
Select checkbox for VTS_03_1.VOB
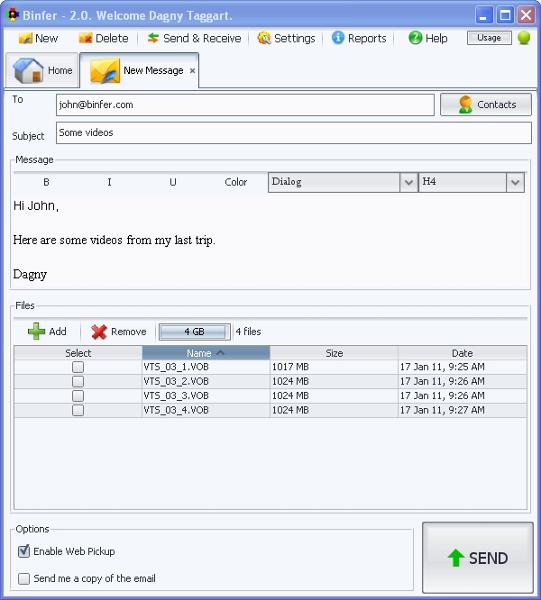point(78,367)
